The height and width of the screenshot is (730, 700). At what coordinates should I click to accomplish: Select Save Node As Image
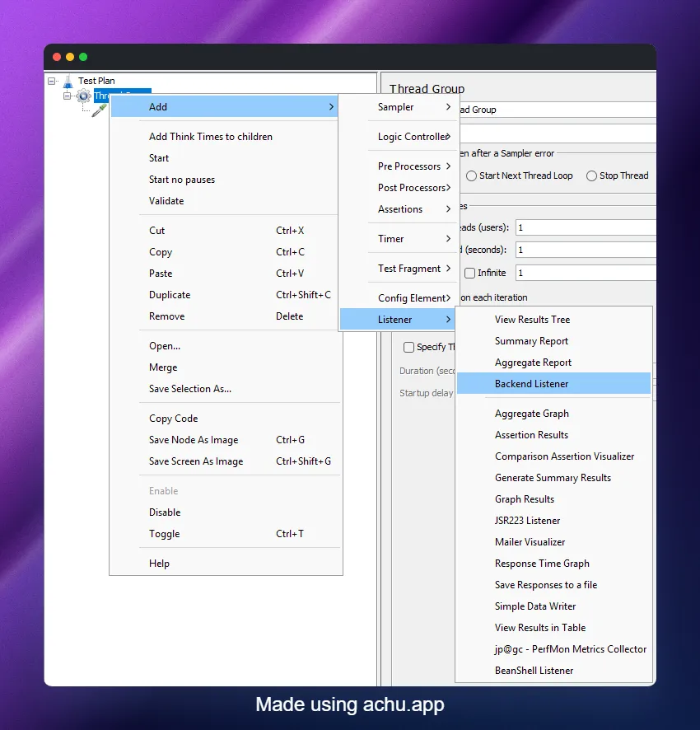[x=226, y=440]
